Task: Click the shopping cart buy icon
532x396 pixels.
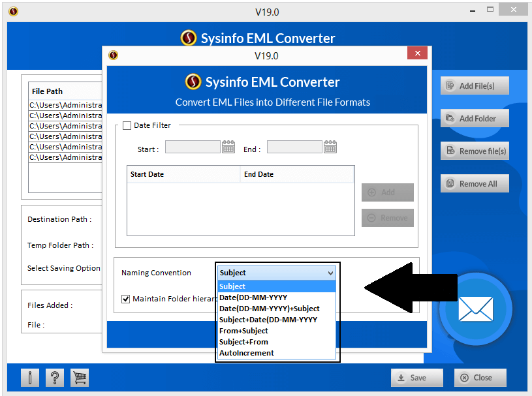Action: [x=80, y=377]
